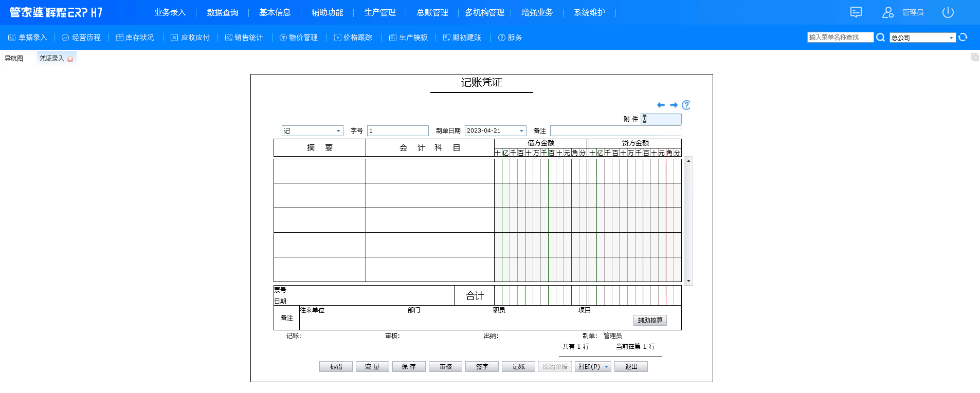980x393 pixels.
Task: Click the close-all-tabs icon at right
Action: (x=975, y=57)
